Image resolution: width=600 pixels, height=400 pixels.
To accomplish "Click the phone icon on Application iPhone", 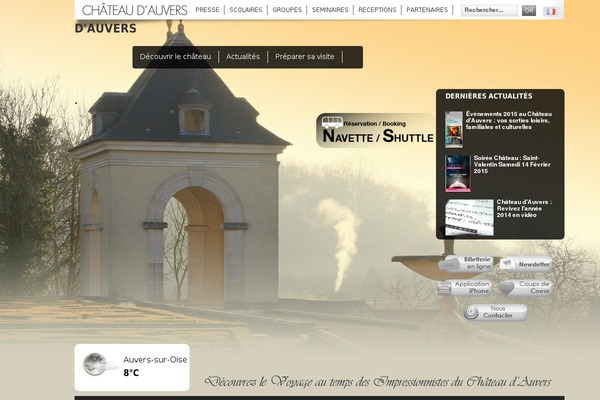I will click(444, 288).
